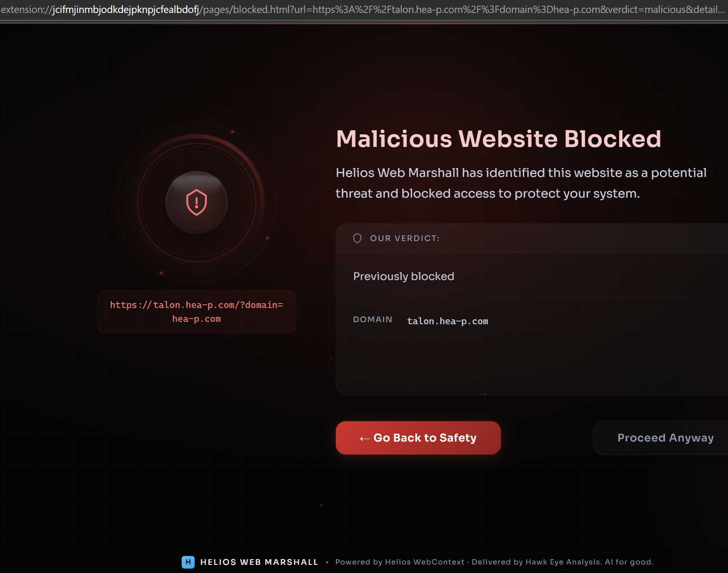
Task: Click the red shield warning icon
Action: coord(197,202)
